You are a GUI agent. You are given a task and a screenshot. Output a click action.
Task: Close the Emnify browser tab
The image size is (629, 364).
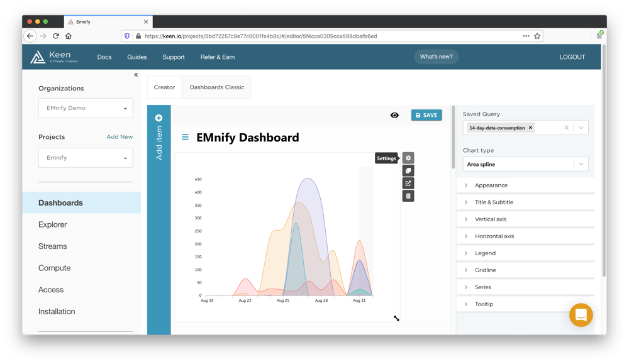point(146,21)
